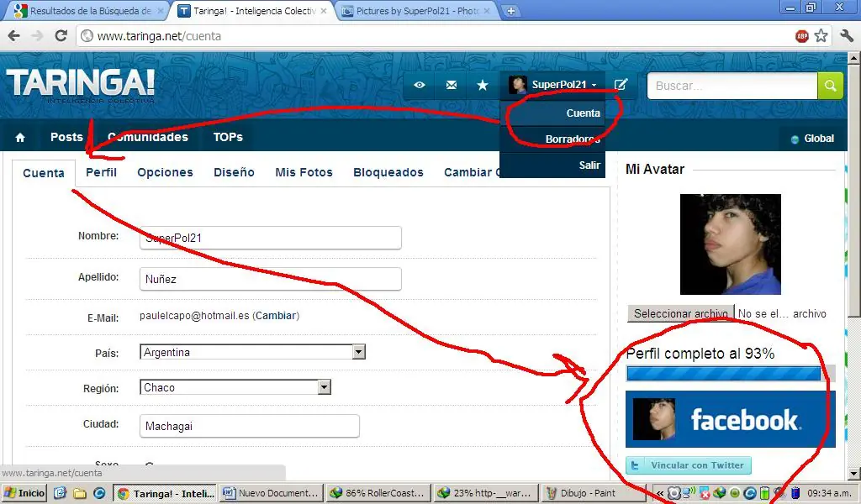Close the Pictures by SuperPol21 tab
The height and width of the screenshot is (504, 861).
tap(487, 10)
